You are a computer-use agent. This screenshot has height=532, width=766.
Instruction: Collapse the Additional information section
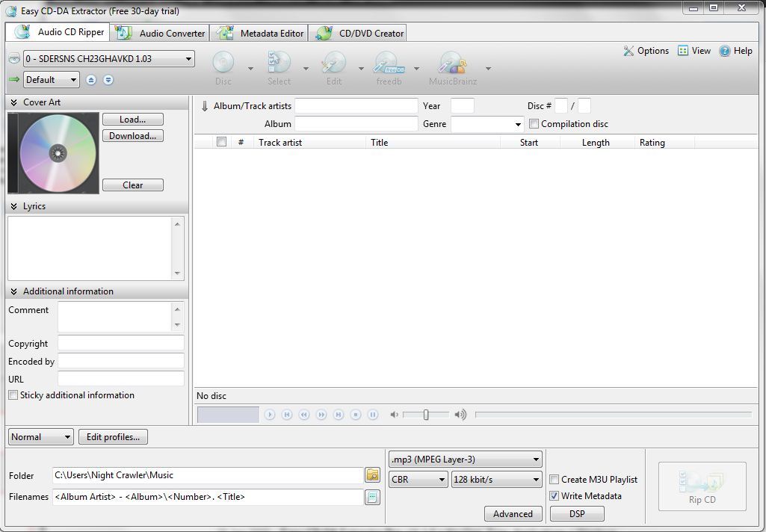(13, 291)
